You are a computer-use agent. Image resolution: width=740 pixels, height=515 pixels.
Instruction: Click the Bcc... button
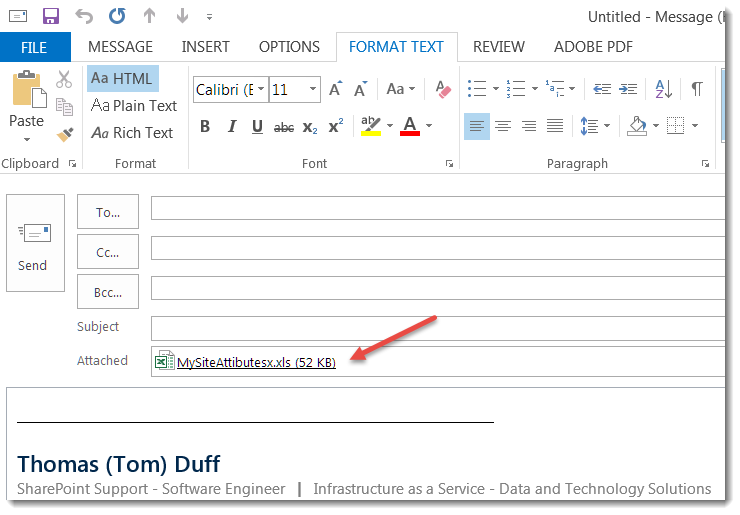click(108, 292)
